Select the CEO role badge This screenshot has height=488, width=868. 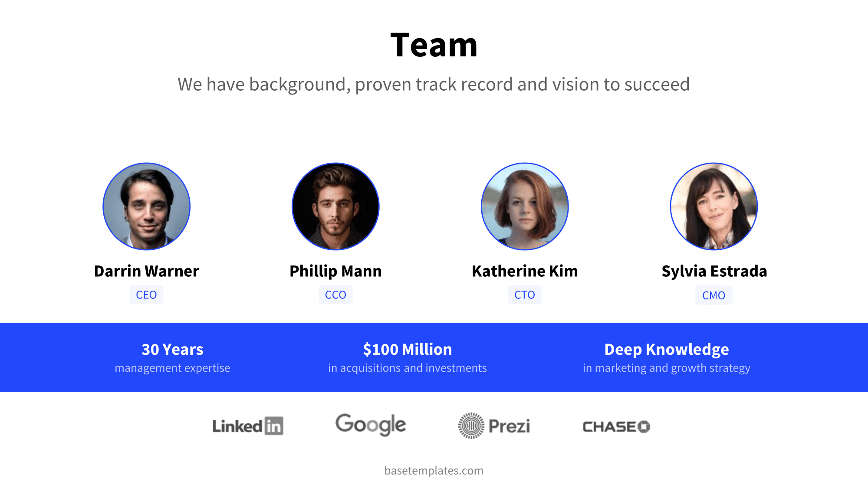pos(147,295)
